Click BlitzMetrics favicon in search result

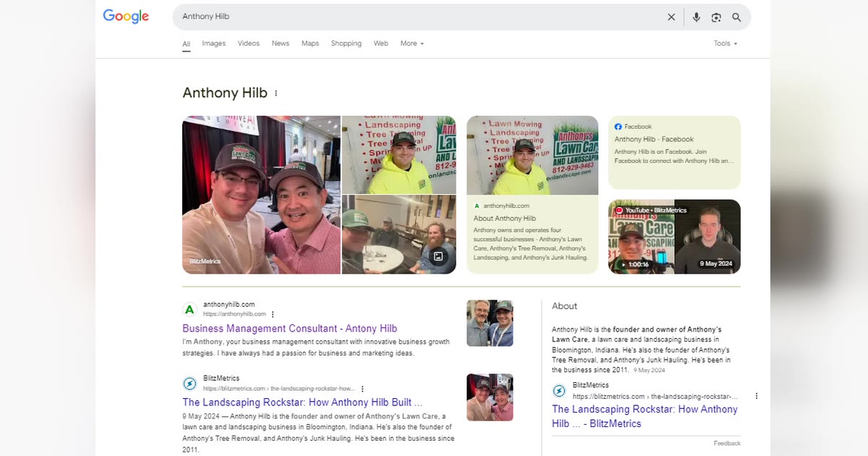[190, 384]
